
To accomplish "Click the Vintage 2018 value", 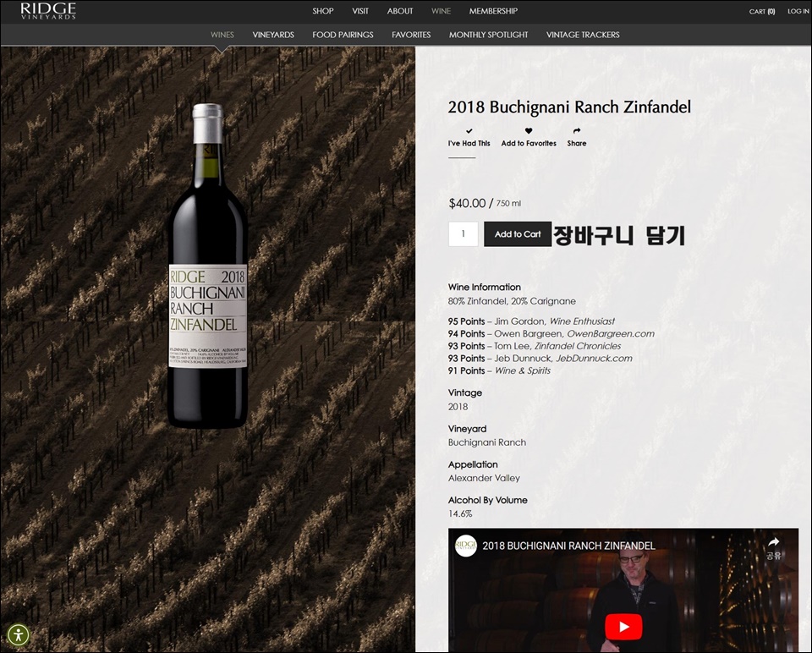I will [x=458, y=407].
